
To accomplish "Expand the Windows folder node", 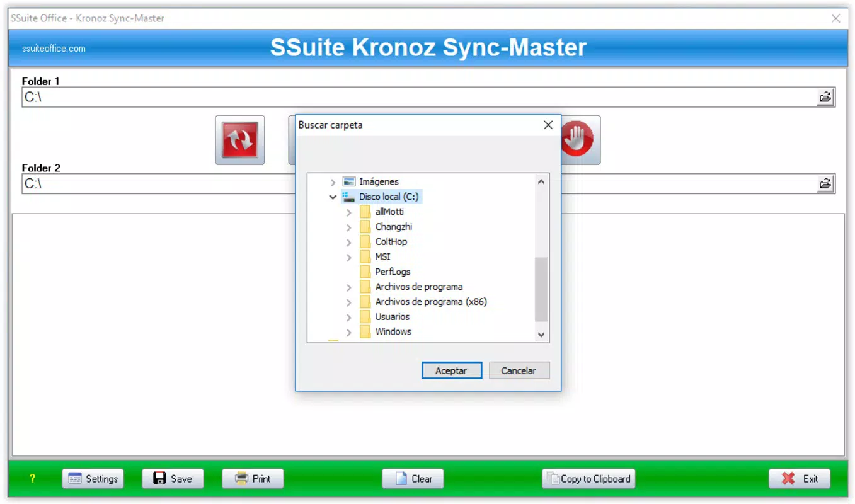I will point(349,332).
